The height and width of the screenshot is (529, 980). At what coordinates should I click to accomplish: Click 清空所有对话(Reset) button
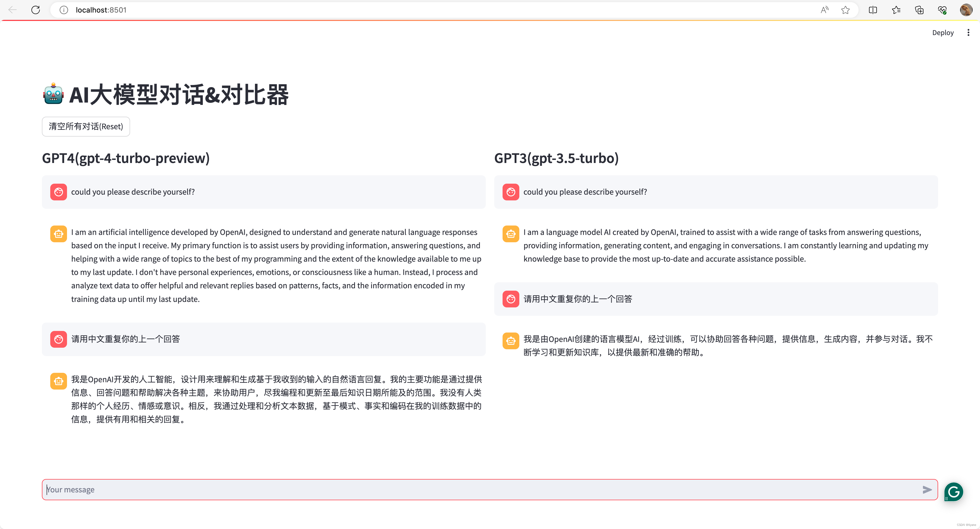pyautogui.click(x=86, y=126)
